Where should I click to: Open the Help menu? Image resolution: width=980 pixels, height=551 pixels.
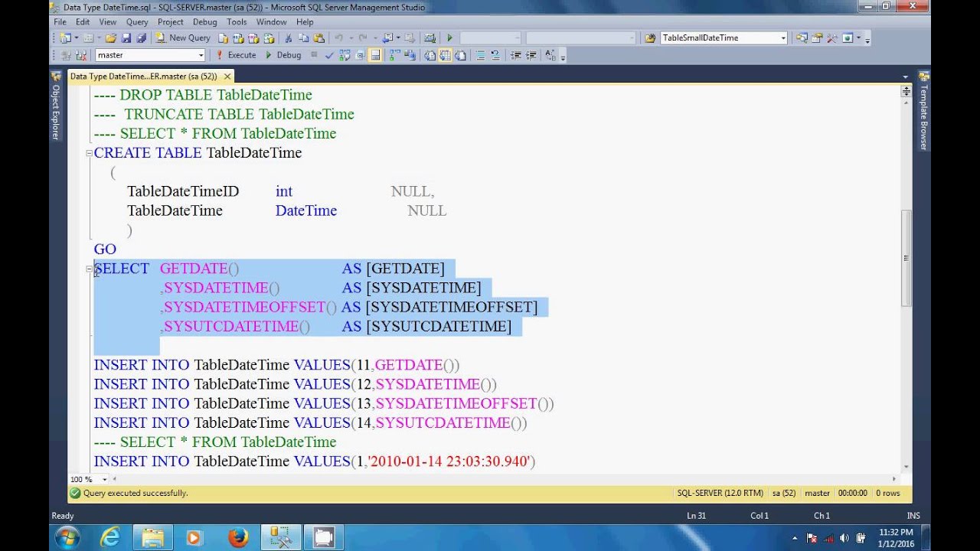pos(305,22)
